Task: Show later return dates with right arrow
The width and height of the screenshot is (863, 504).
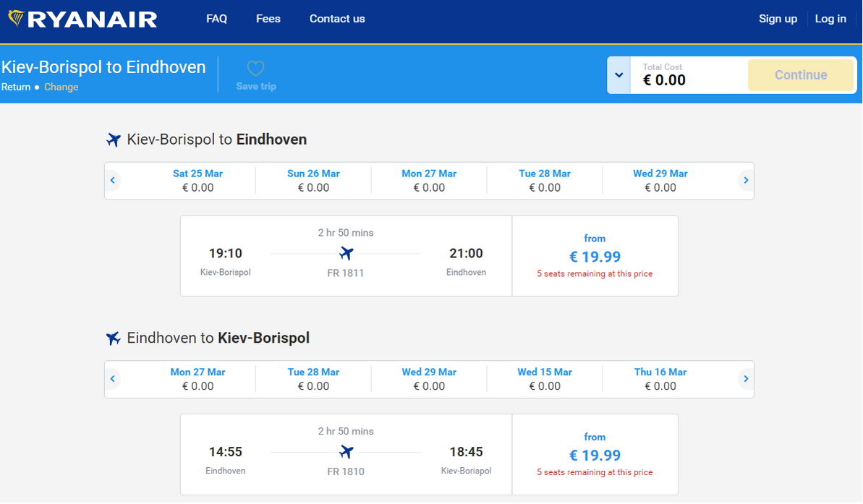Action: coord(746,379)
